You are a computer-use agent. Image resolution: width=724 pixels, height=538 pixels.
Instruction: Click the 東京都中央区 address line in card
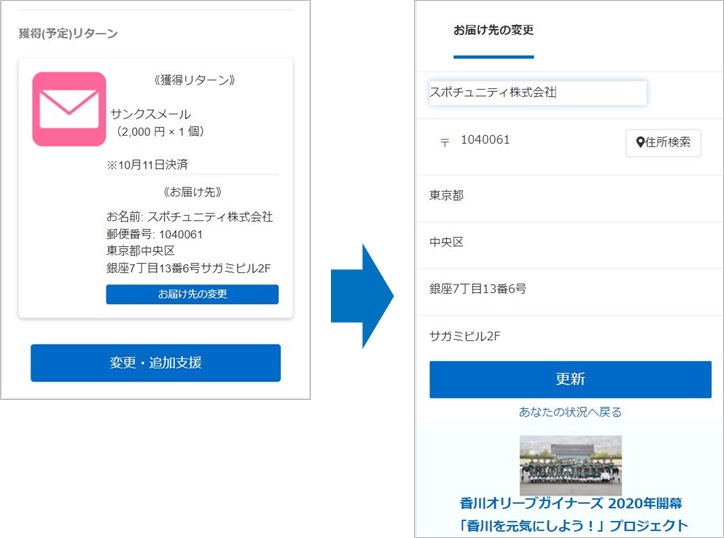click(141, 251)
